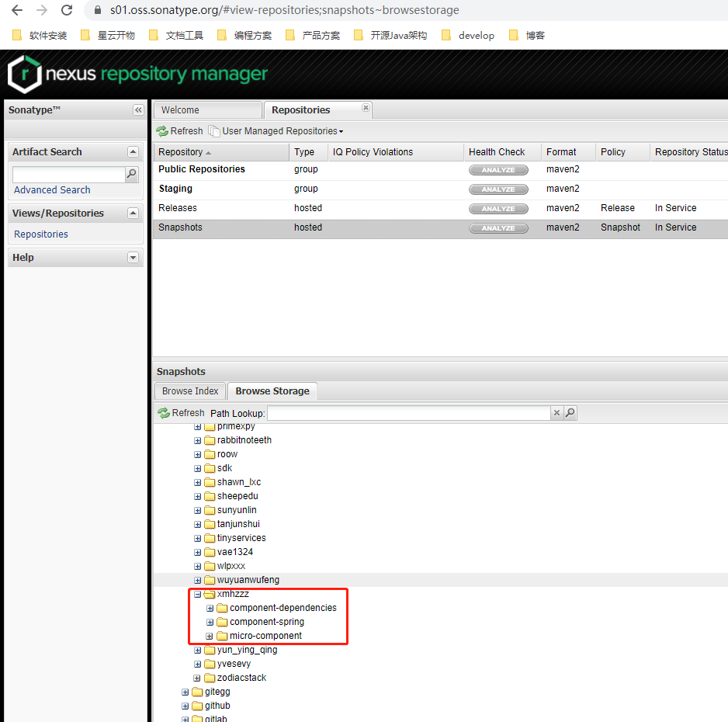Collapse the Views/Repositories panel
728x722 pixels.
(x=133, y=213)
